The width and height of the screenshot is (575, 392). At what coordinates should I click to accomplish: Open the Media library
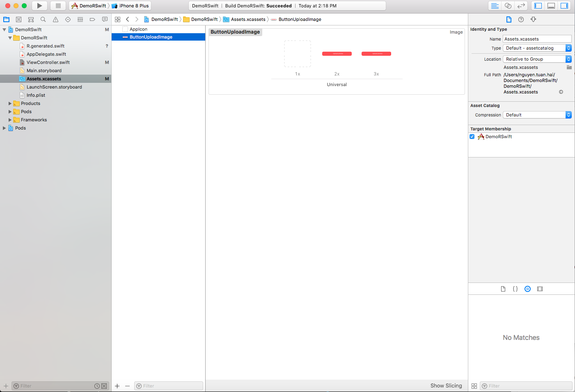tap(540, 289)
